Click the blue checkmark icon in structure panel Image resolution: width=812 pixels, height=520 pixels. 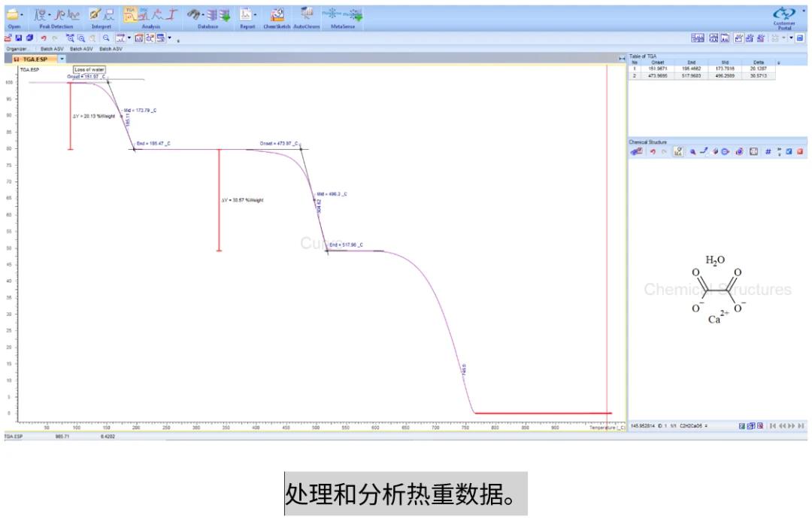click(x=789, y=151)
